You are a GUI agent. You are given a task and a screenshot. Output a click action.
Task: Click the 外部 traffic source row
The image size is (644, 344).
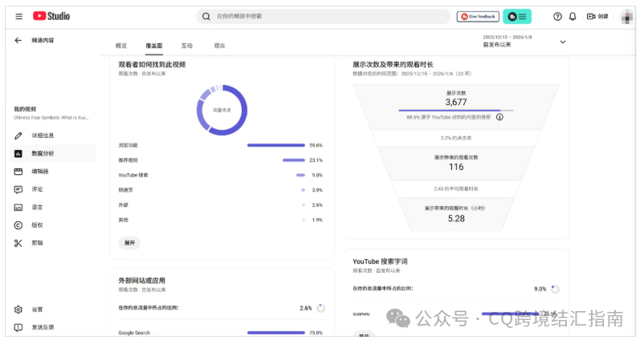pyautogui.click(x=221, y=204)
